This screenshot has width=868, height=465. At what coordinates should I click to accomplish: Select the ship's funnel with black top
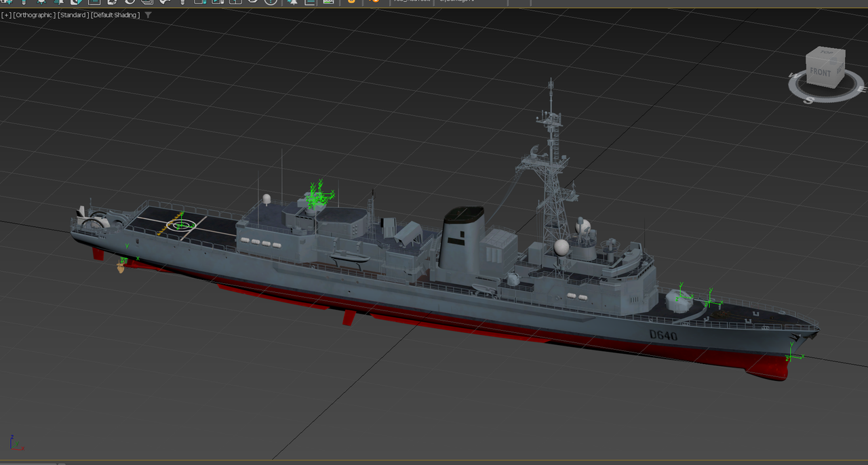pos(461,237)
